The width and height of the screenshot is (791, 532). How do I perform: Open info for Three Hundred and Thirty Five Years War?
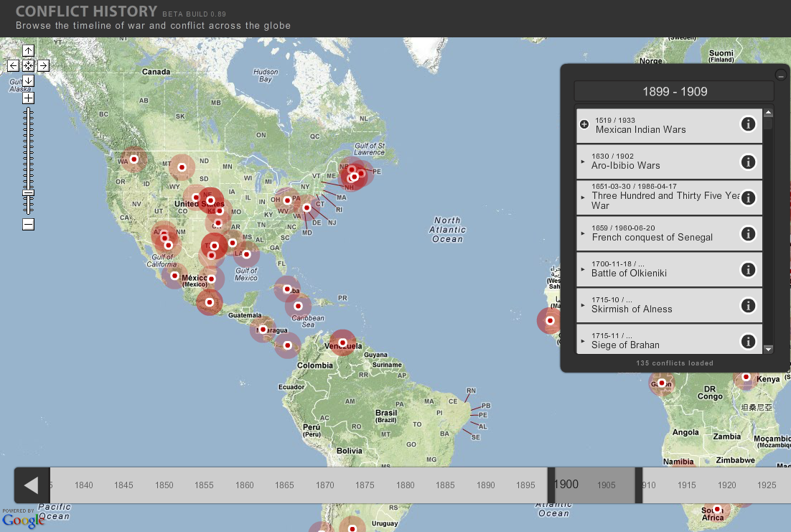pyautogui.click(x=748, y=198)
